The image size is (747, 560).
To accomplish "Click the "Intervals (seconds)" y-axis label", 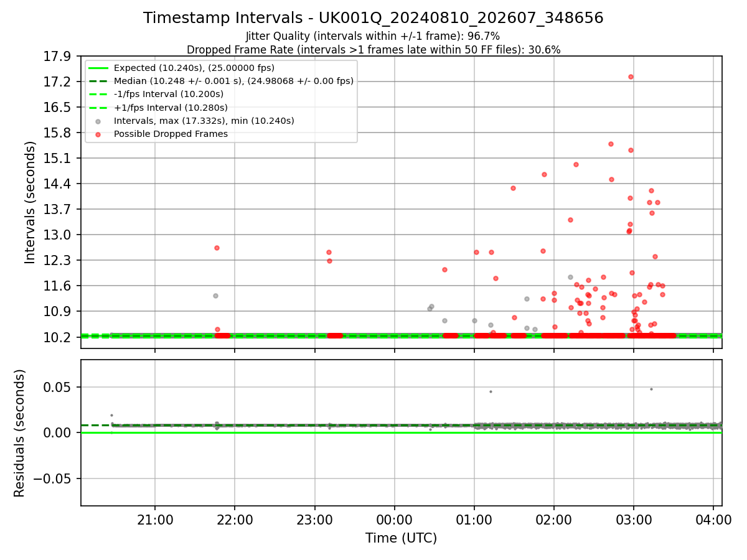I will (x=31, y=202).
